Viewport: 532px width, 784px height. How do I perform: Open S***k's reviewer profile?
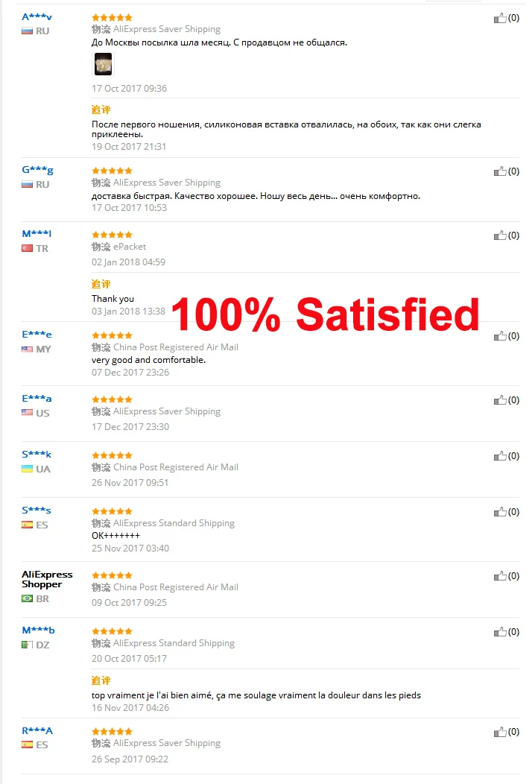(x=37, y=455)
